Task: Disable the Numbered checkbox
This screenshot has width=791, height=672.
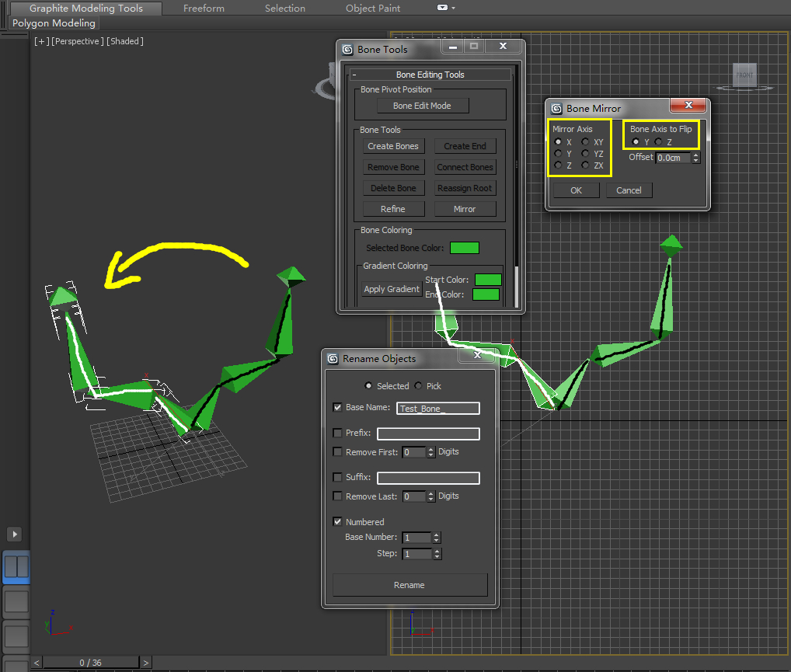Action: 337,522
